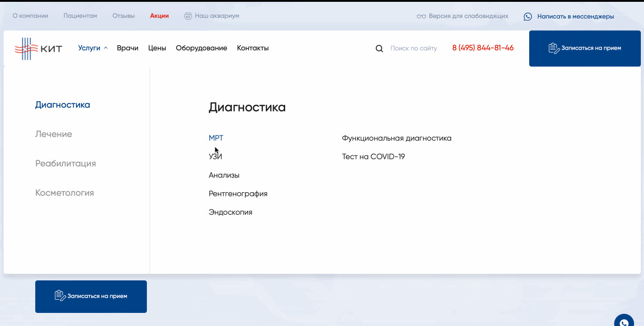Open the Врачи menu item
This screenshot has height=326, width=644.
[x=127, y=48]
